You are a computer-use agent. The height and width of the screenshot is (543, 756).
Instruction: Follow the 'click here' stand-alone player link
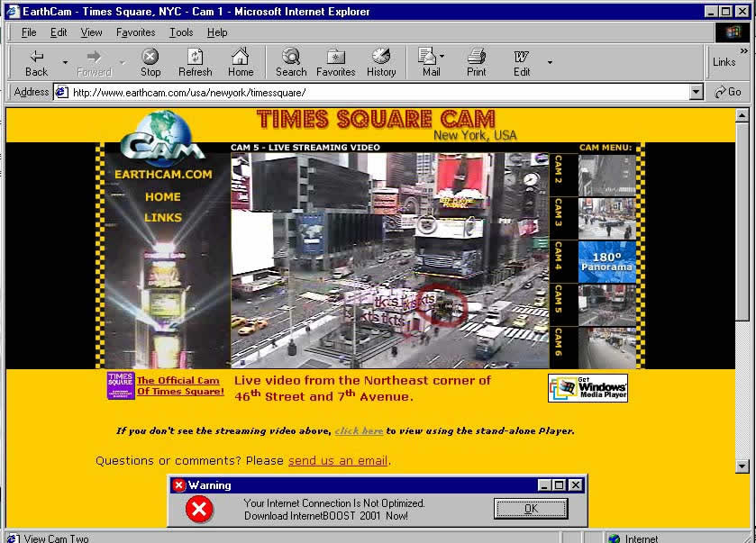tap(359, 430)
